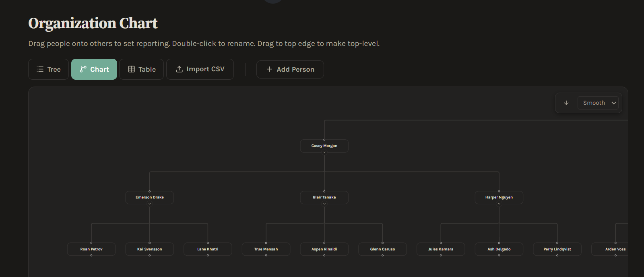Collapse reports under Casey Morgan

pyautogui.click(x=324, y=152)
